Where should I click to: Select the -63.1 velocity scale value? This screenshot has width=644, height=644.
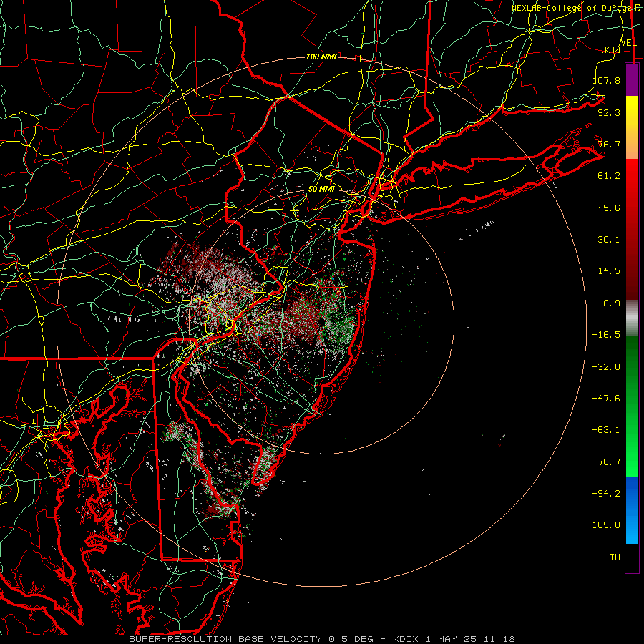[x=606, y=430]
